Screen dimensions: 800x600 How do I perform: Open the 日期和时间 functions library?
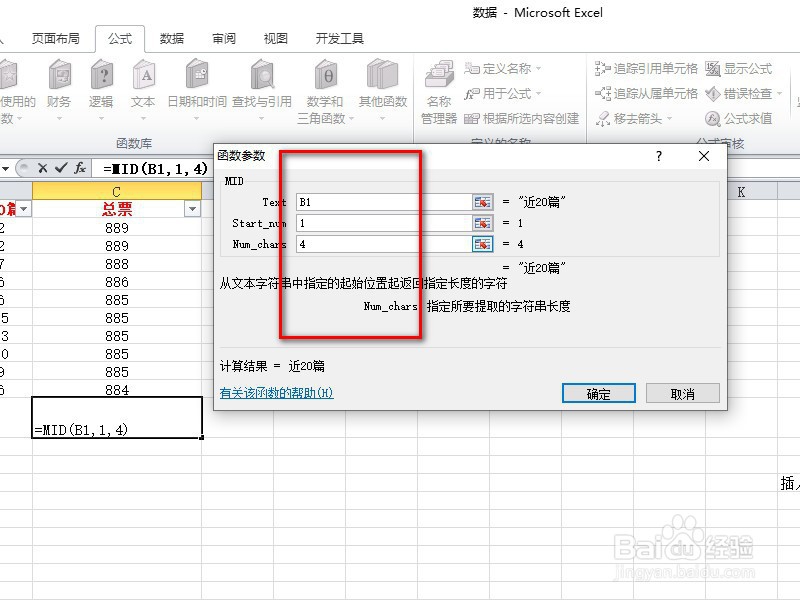tap(197, 89)
